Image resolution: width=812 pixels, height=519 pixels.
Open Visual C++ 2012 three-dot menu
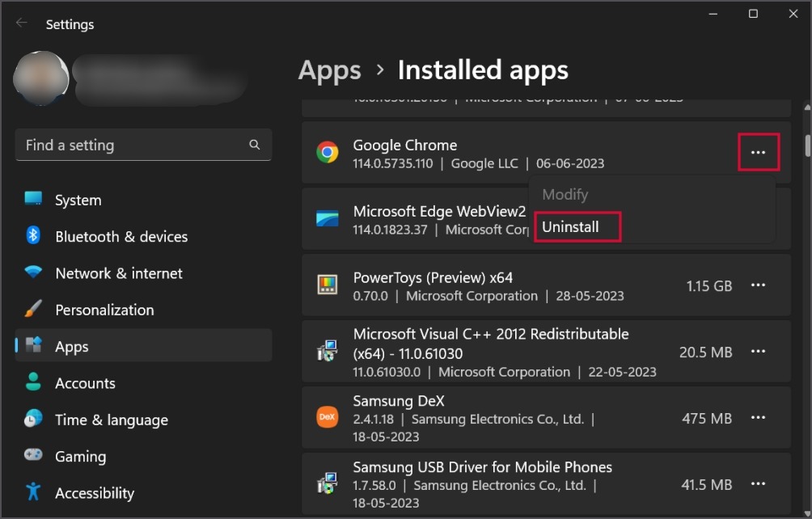pos(758,352)
